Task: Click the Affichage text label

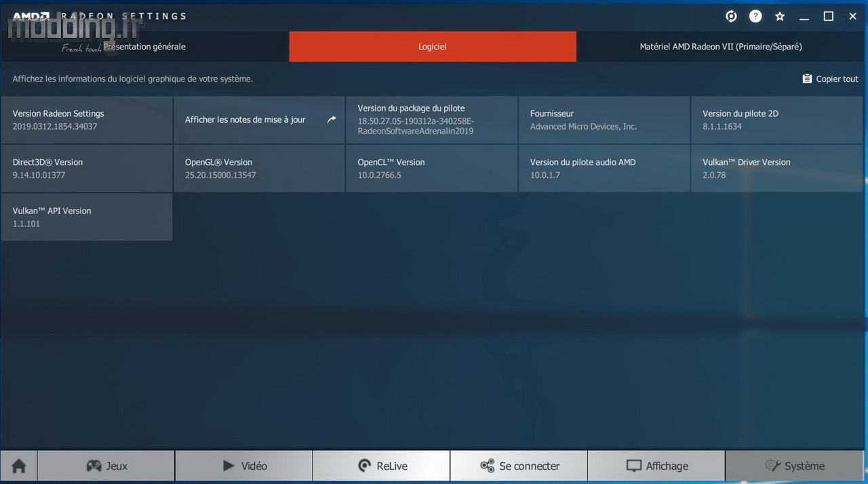Action: [x=667, y=466]
